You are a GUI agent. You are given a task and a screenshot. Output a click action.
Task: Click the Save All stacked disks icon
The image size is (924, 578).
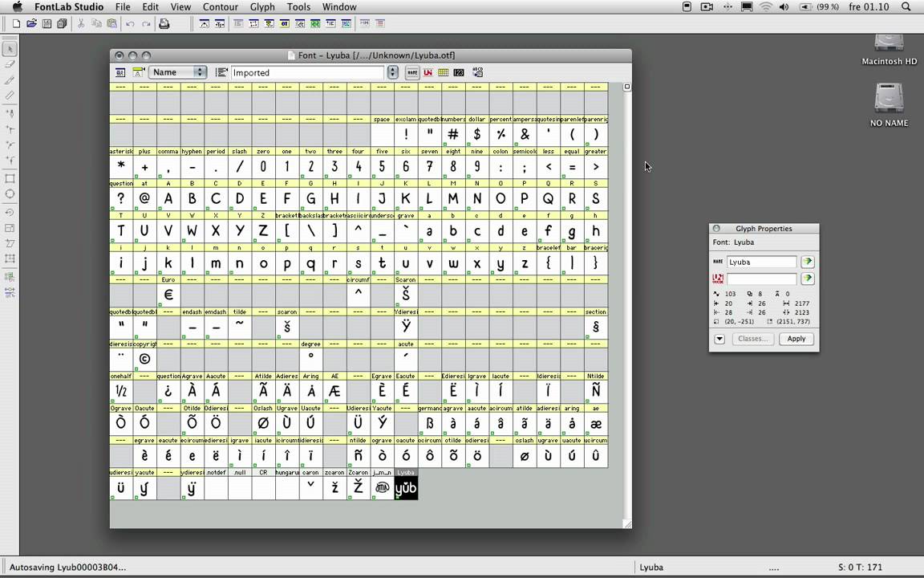click(61, 23)
